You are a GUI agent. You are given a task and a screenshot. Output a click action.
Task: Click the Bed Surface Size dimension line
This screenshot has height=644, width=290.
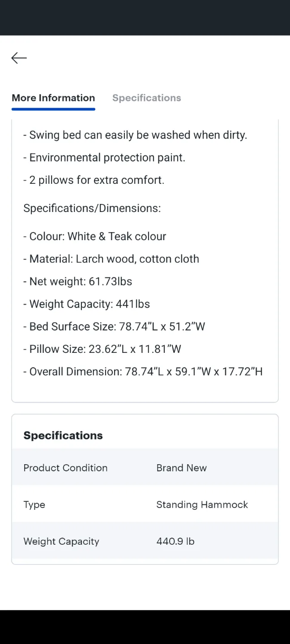tap(114, 326)
